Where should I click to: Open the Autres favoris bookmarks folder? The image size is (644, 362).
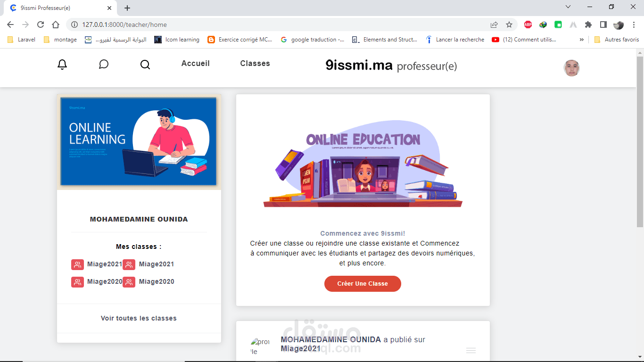coord(617,40)
